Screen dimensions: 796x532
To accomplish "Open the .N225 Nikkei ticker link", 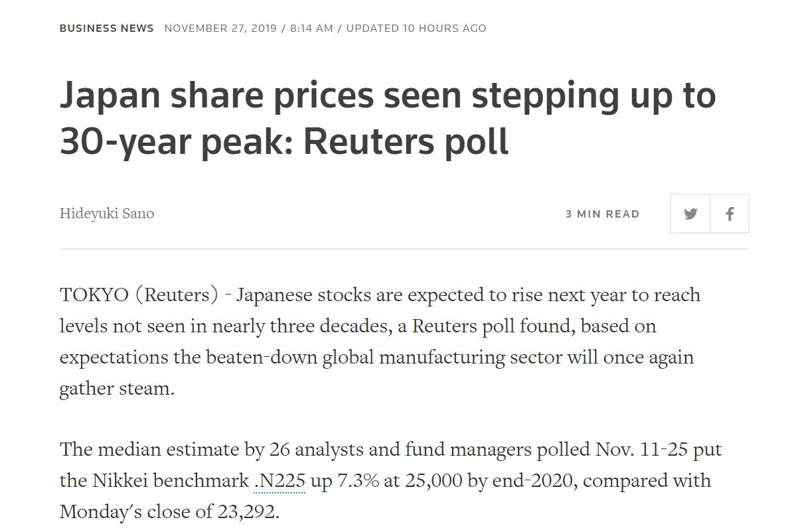I will (x=279, y=480).
